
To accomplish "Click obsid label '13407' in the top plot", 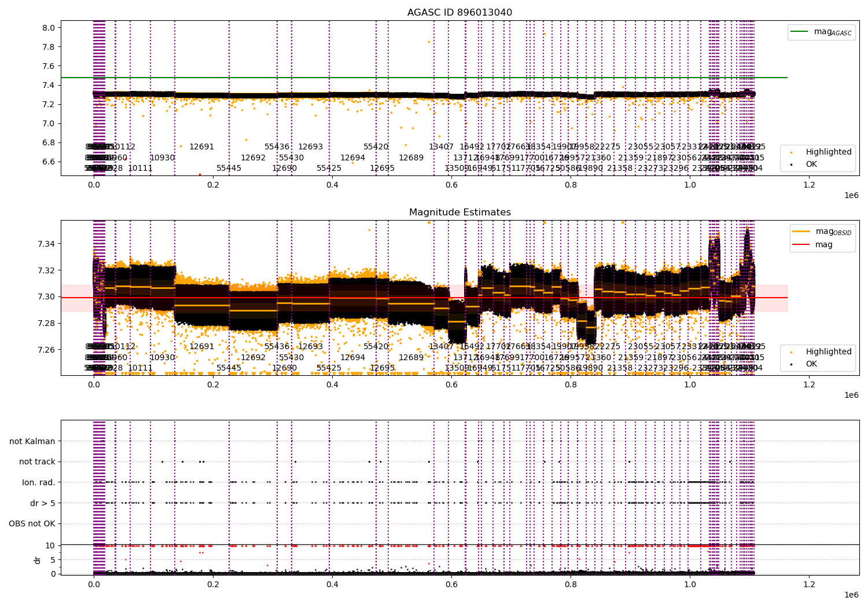I will point(441,147).
